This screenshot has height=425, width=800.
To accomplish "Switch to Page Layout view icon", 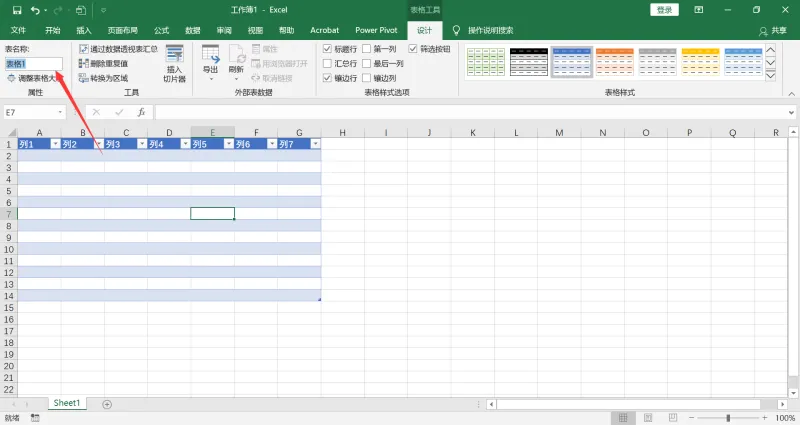I will [x=648, y=418].
